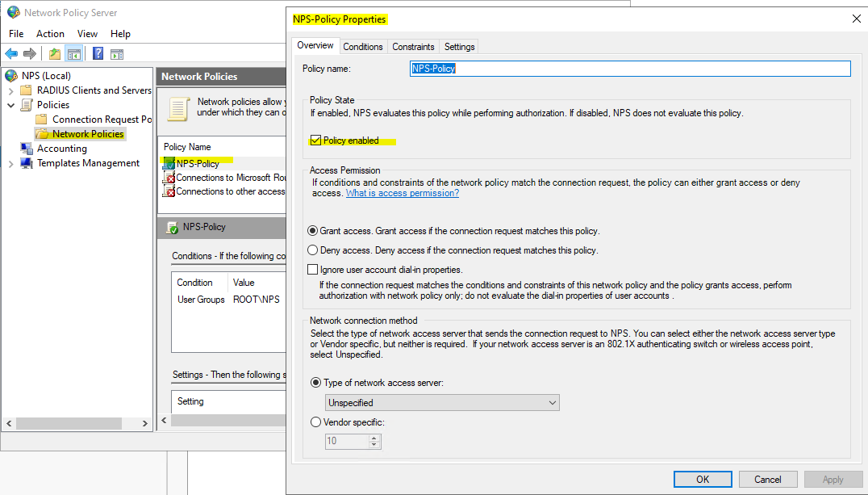The width and height of the screenshot is (868, 495).
Task: Click the Up One Level folder icon
Action: pyautogui.click(x=54, y=54)
